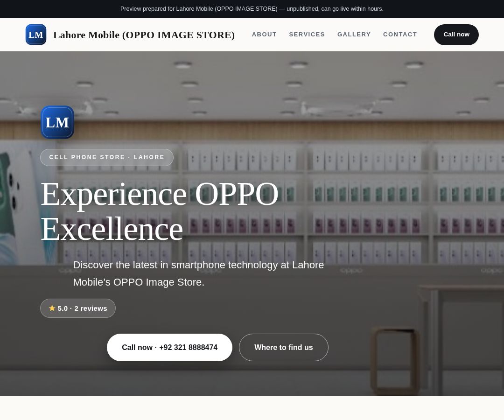This screenshot has height=420, width=504.
Task: Click the gold star rating icon
Action: click(52, 308)
